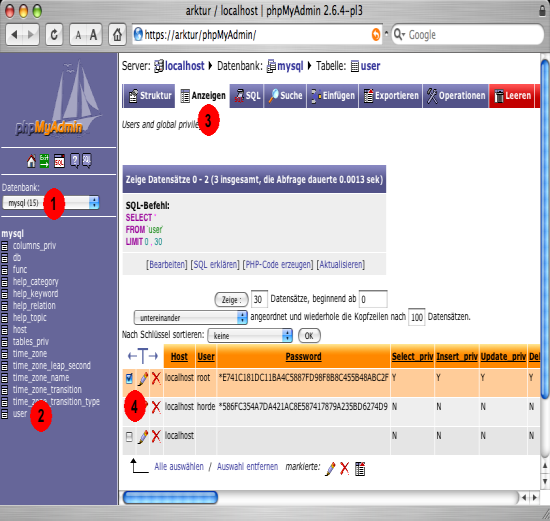Screen dimensions: 550x521
Task: Click the columns_priv table icon in sidebar
Action: click(4, 246)
